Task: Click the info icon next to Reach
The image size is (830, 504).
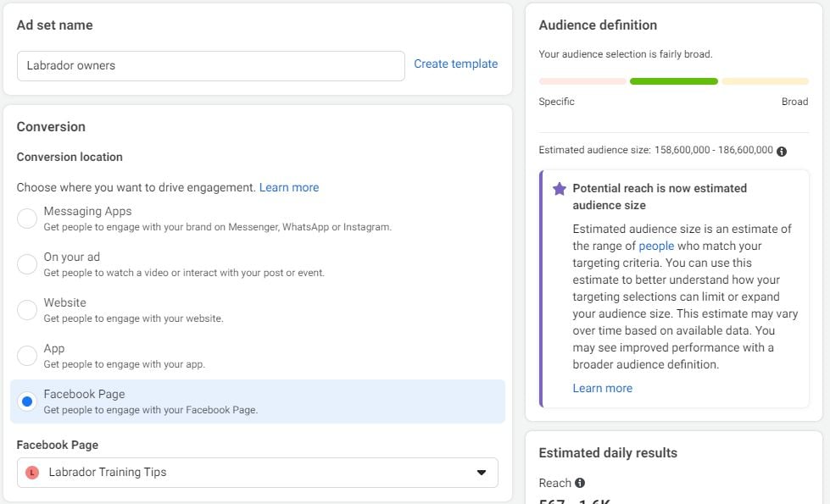Action: (580, 483)
